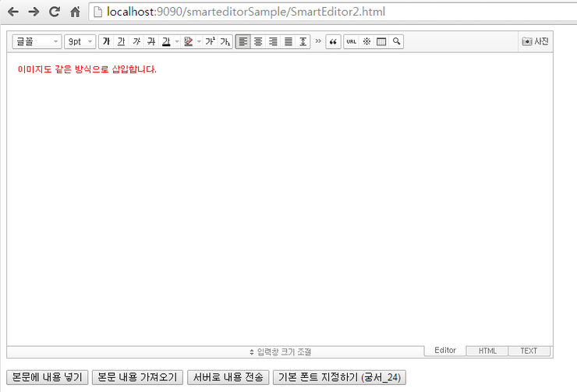This screenshot has height=392, width=577.
Task: Open the 글꼴 font family dropdown
Action: (36, 41)
